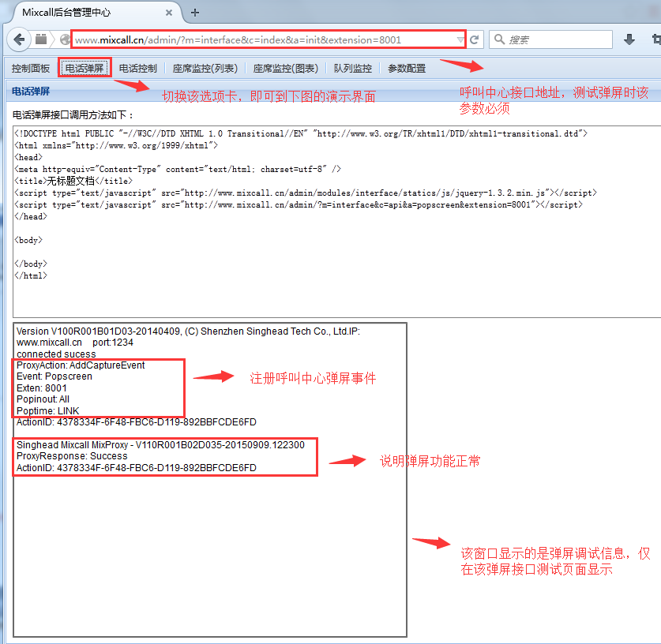The height and width of the screenshot is (644, 661).
Task: Click the address bar URL field
Action: click(x=261, y=39)
